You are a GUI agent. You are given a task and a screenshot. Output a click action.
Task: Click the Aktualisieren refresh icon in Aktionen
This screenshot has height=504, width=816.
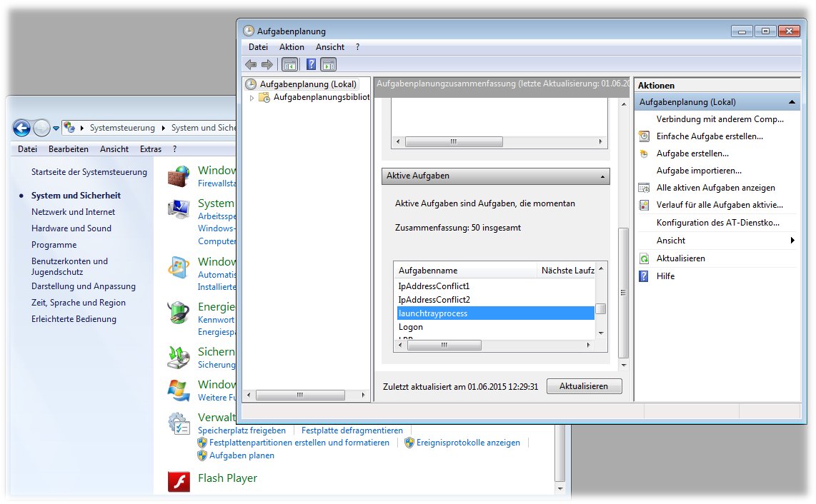point(644,258)
